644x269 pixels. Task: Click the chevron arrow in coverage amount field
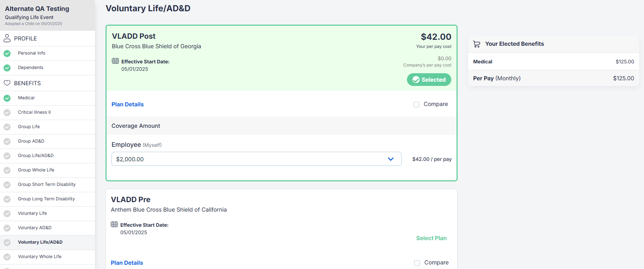pos(391,159)
